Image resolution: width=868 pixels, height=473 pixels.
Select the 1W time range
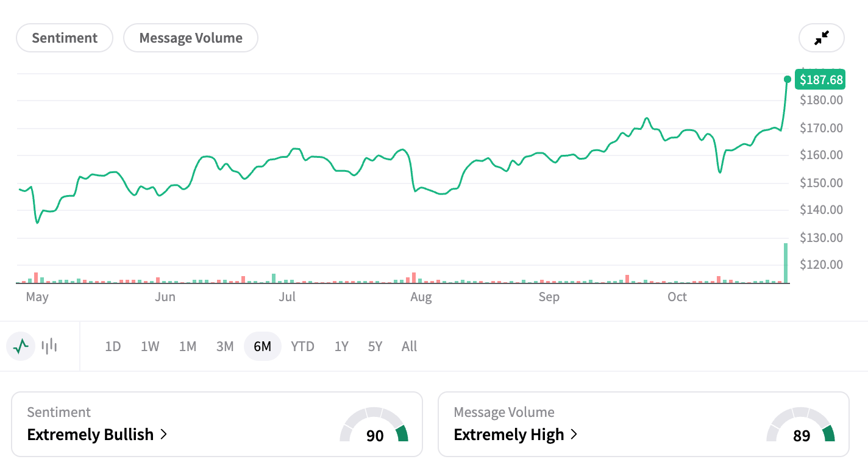tap(150, 346)
